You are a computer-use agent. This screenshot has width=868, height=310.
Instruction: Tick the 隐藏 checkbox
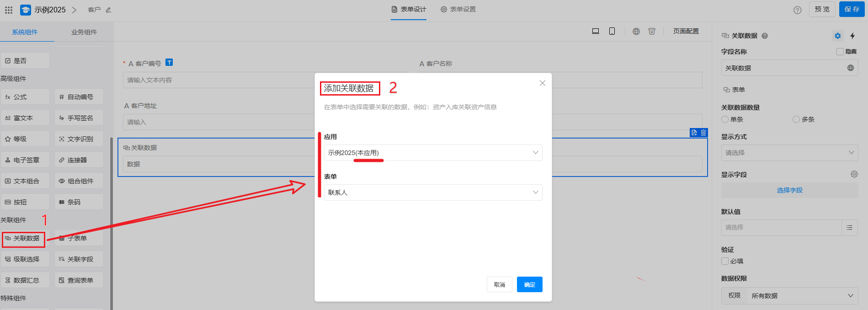840,52
